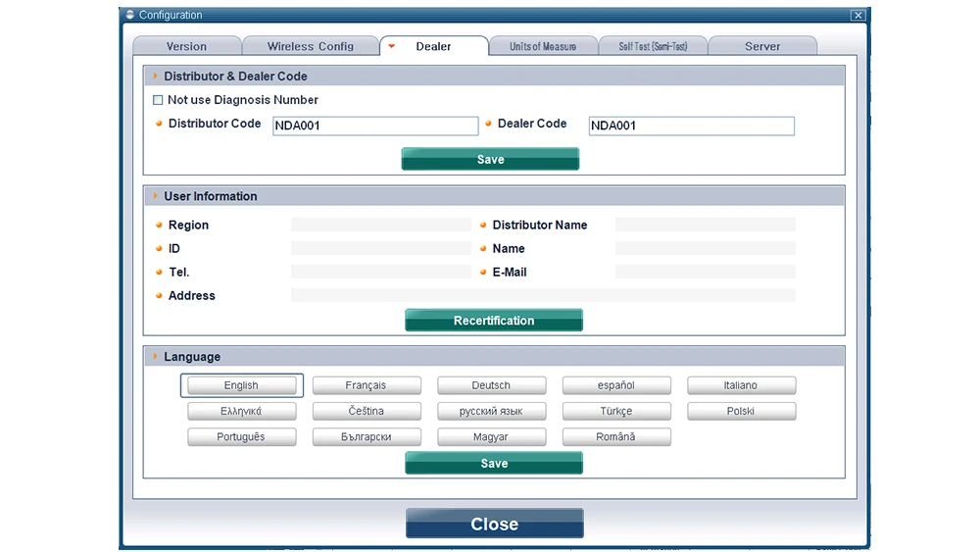
Task: Switch to the Version tab
Action: pos(186,46)
